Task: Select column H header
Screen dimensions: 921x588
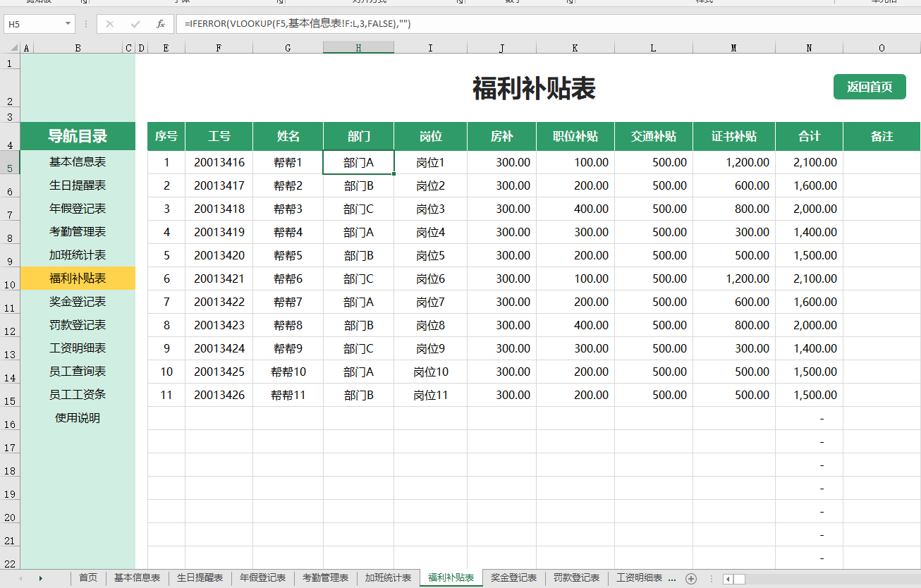Action: click(x=358, y=48)
